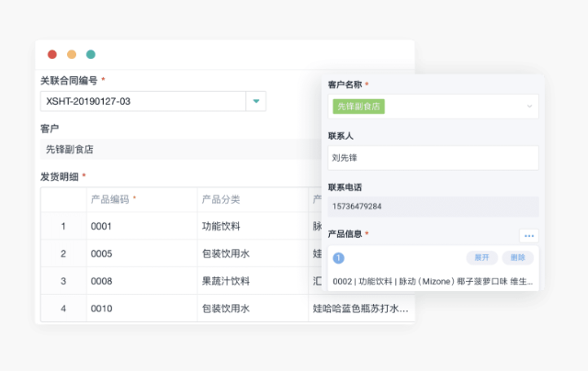The height and width of the screenshot is (371, 588).
Task: Open the 关联合同编号 dropdown arrow
Action: point(256,101)
